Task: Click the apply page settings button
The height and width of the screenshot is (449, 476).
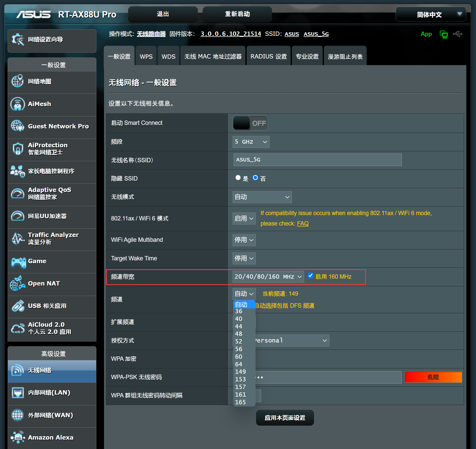Action: (285, 418)
